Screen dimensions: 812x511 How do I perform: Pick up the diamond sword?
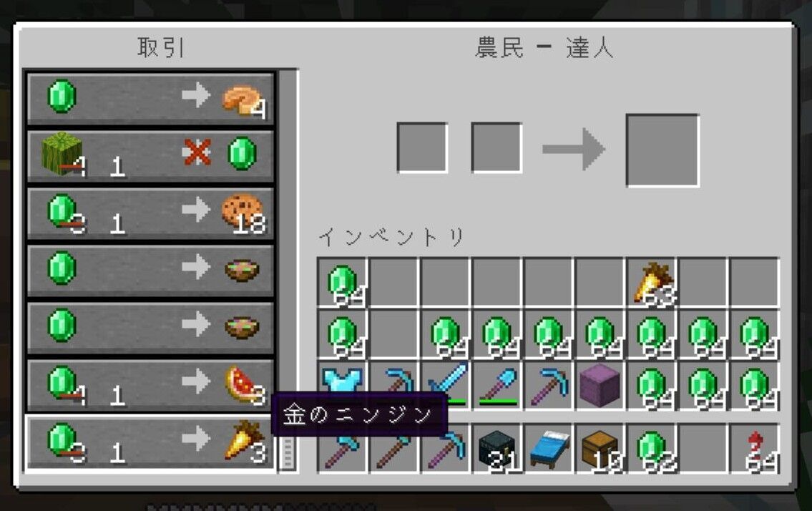click(446, 386)
